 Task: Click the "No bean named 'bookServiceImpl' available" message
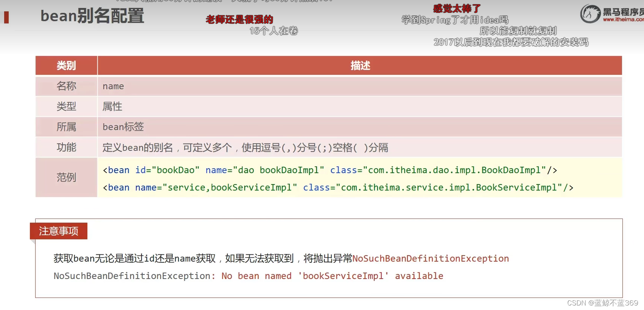click(x=332, y=276)
